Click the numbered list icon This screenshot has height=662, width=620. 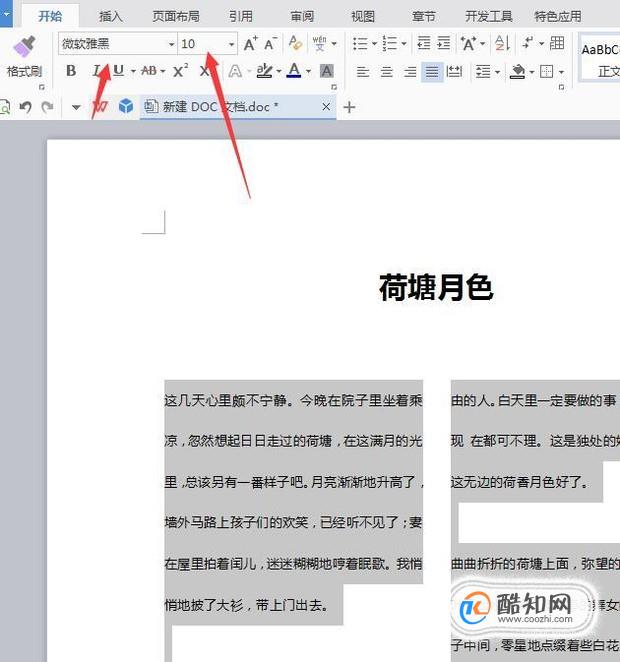coord(390,43)
